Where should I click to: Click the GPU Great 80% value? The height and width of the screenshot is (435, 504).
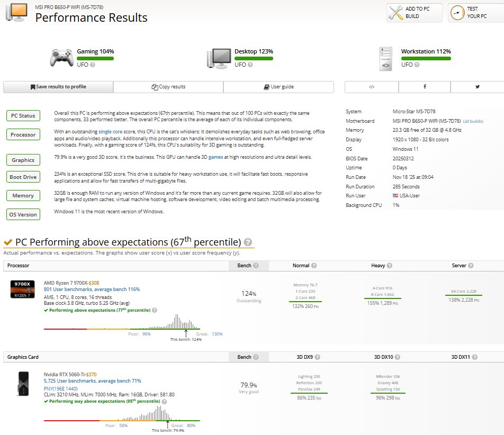coord(191,425)
